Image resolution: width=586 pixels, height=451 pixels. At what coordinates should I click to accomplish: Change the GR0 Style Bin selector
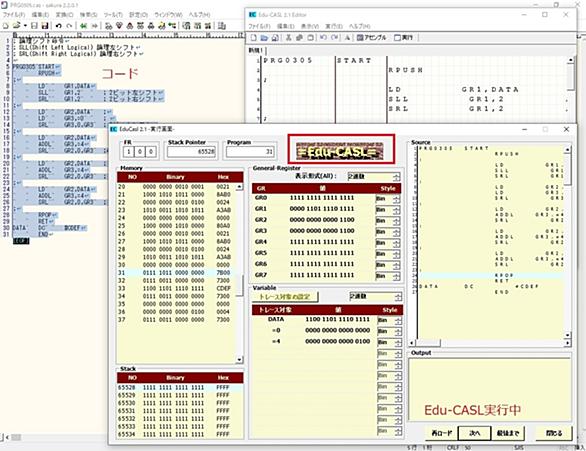pos(388,199)
